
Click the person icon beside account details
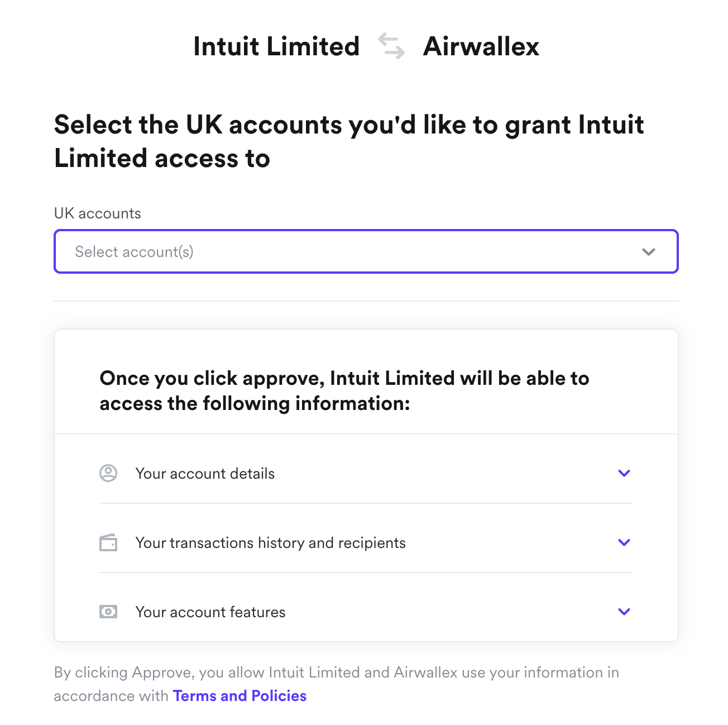click(108, 473)
